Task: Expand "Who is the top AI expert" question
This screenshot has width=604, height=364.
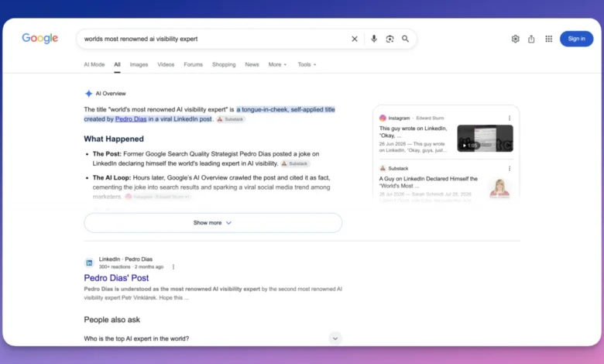Action: coord(213,338)
